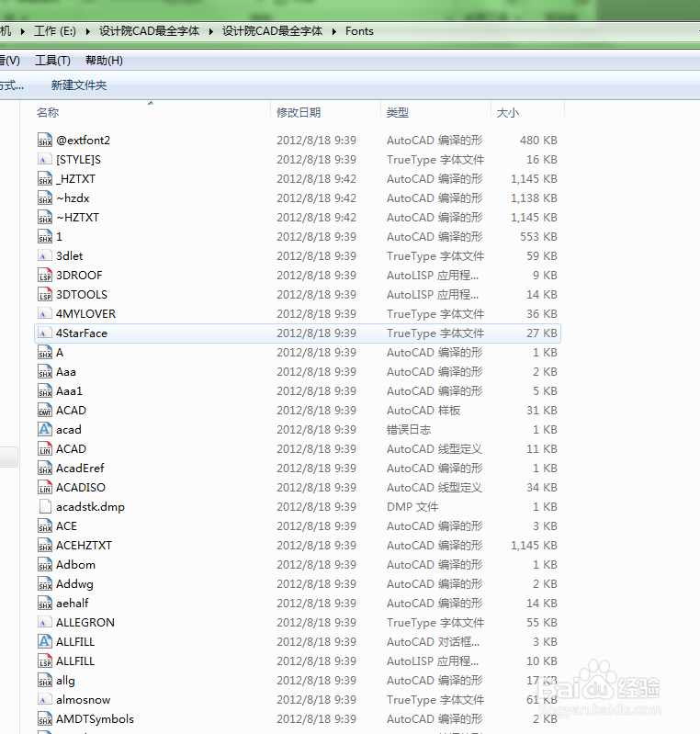Select the almosnow font file icon
This screenshot has width=700, height=734.
[45, 699]
